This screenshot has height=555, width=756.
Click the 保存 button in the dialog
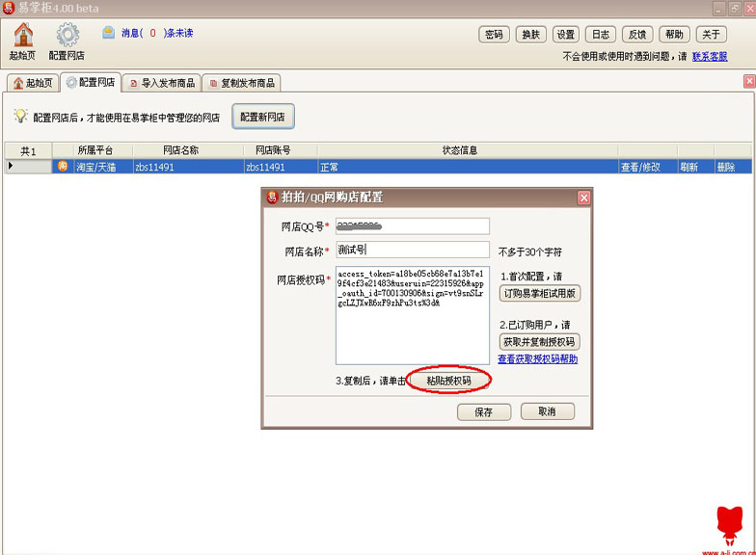coord(484,412)
